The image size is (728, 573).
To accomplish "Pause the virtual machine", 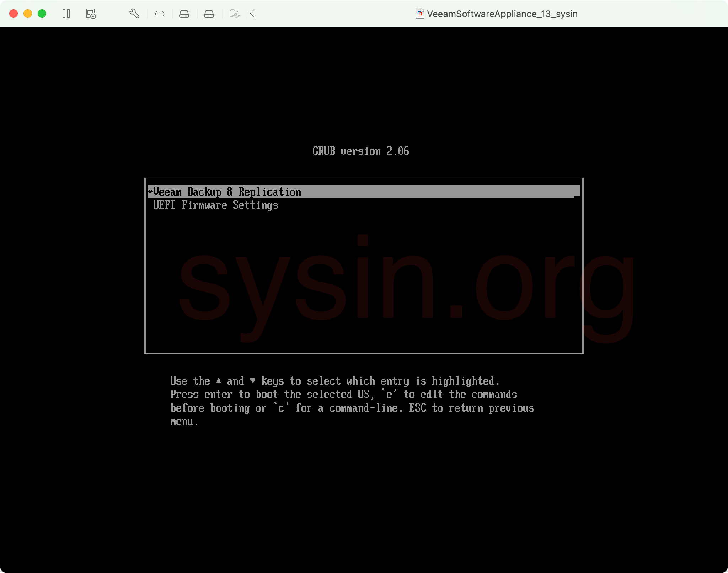I will tap(66, 14).
